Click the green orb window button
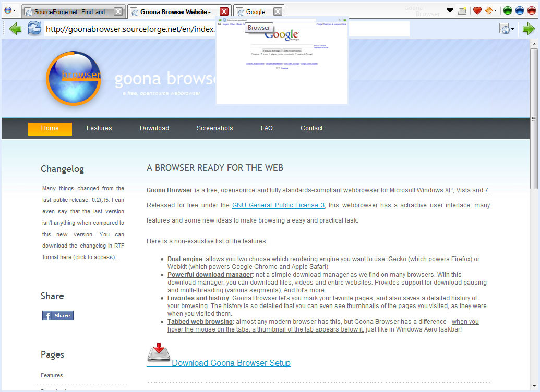540x392 pixels. click(507, 10)
